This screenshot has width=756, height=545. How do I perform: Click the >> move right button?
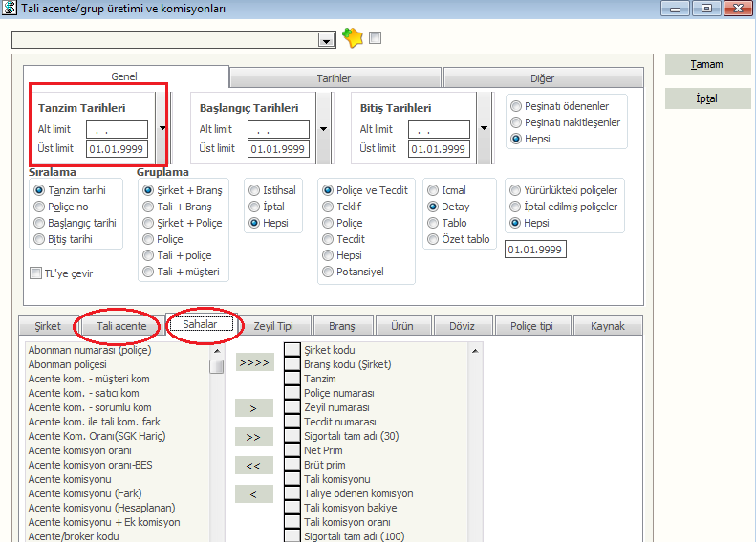[x=253, y=437]
